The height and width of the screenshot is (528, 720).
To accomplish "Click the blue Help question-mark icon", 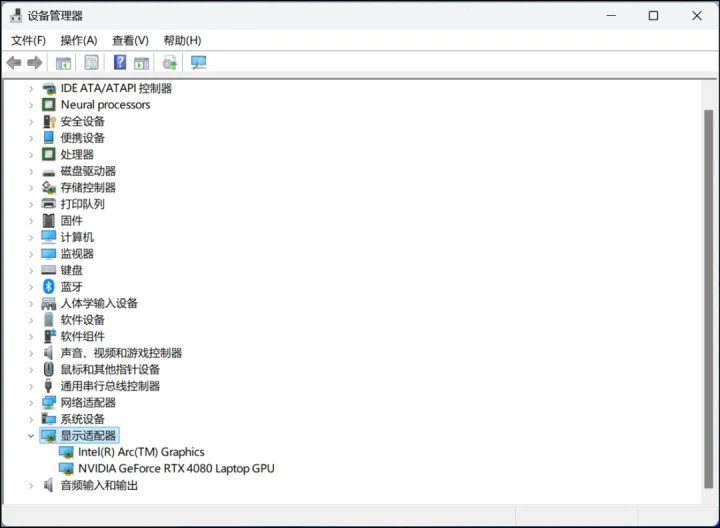I will tap(120, 62).
